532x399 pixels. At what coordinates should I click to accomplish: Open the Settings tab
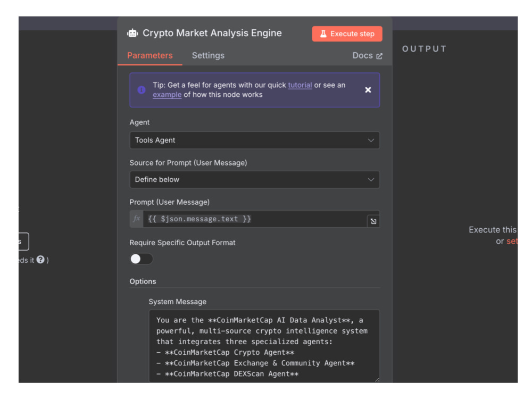[x=208, y=55]
